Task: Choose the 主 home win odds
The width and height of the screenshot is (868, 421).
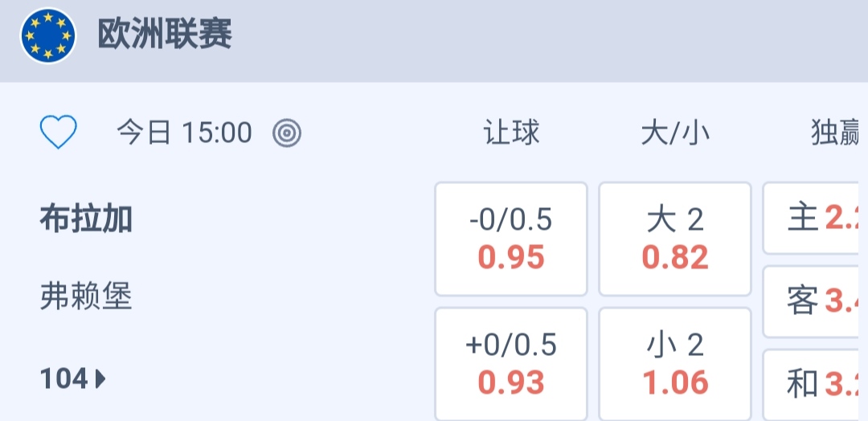Action: click(815, 218)
